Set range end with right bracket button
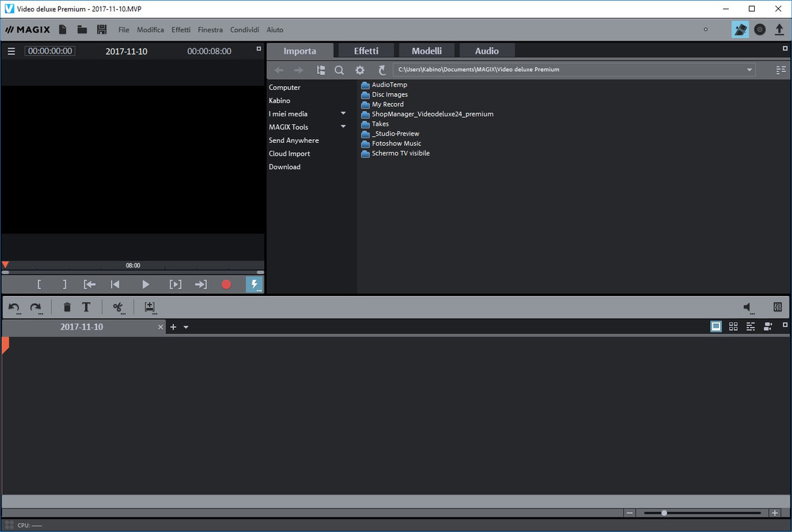 pos(64,285)
